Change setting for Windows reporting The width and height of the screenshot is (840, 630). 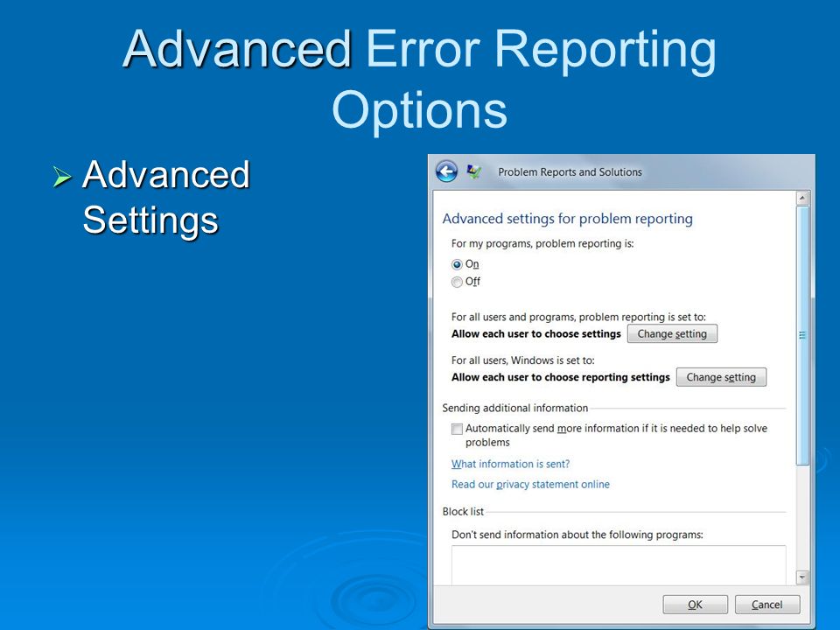pos(721,377)
